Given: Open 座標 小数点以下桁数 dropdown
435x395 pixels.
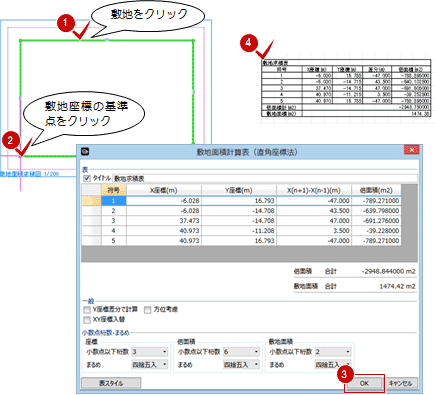Looking at the screenshot, I should tap(150, 352).
